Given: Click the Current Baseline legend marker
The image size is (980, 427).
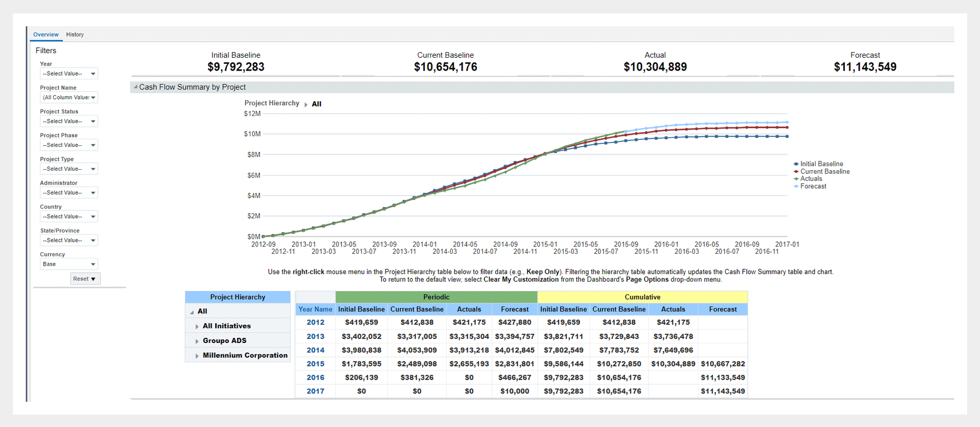Looking at the screenshot, I should click(796, 172).
